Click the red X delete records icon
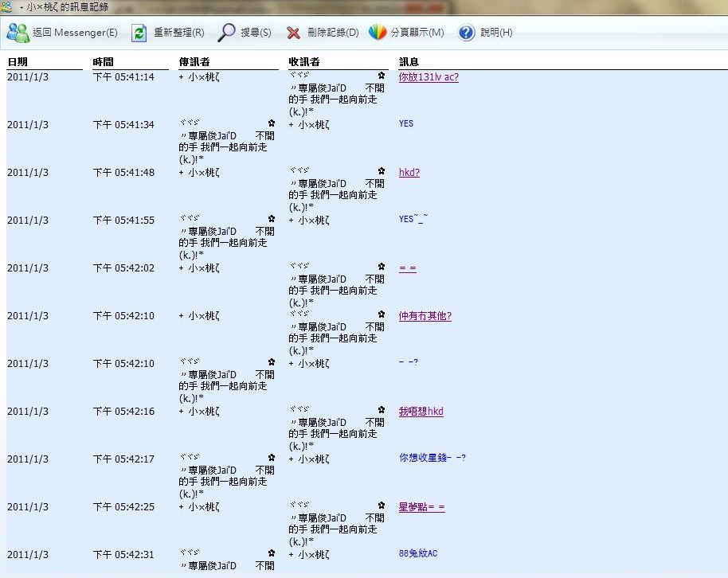This screenshot has width=728, height=578. tap(293, 33)
